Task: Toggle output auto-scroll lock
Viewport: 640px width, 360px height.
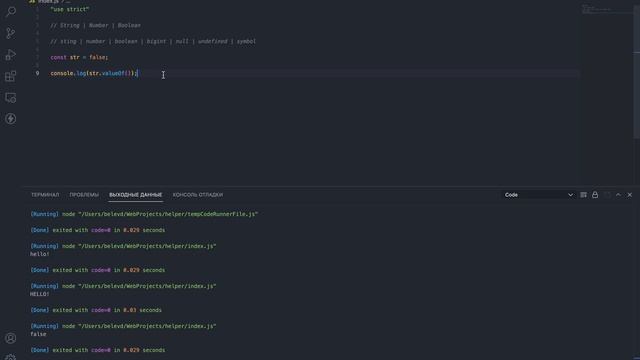Action: click(595, 195)
